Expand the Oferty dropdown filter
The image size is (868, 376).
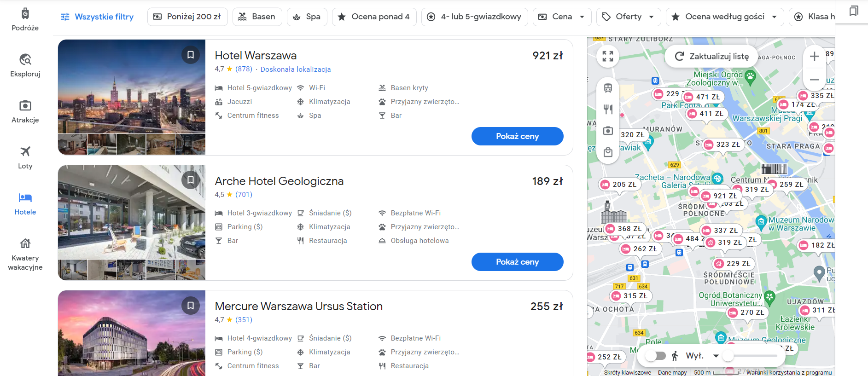tap(629, 17)
